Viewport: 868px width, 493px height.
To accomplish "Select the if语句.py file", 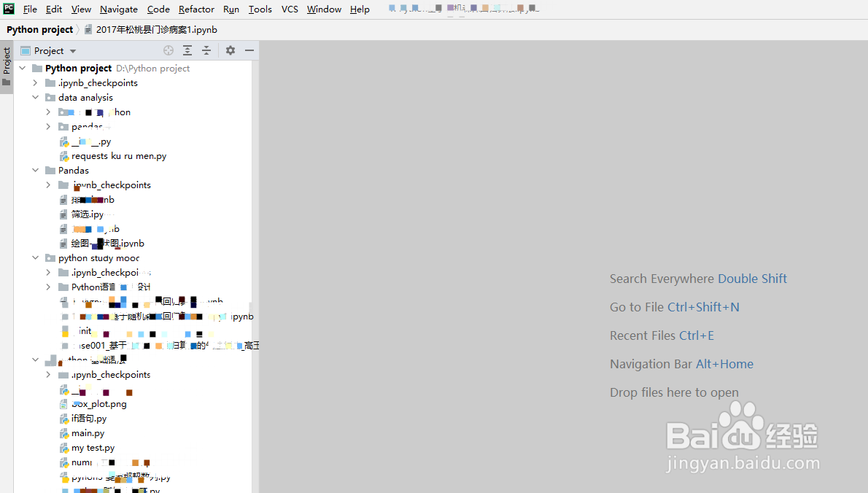I will (x=88, y=419).
